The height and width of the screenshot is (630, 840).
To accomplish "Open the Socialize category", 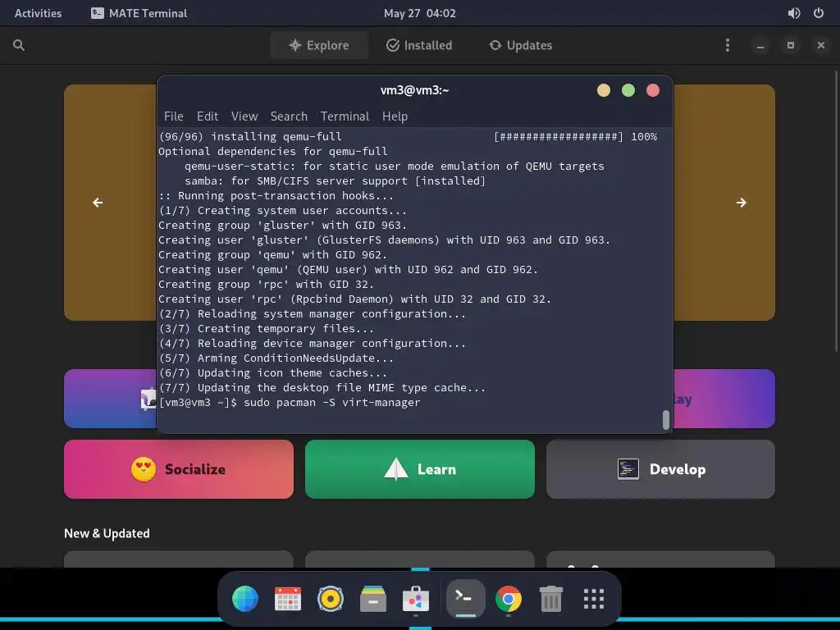I will 178,469.
